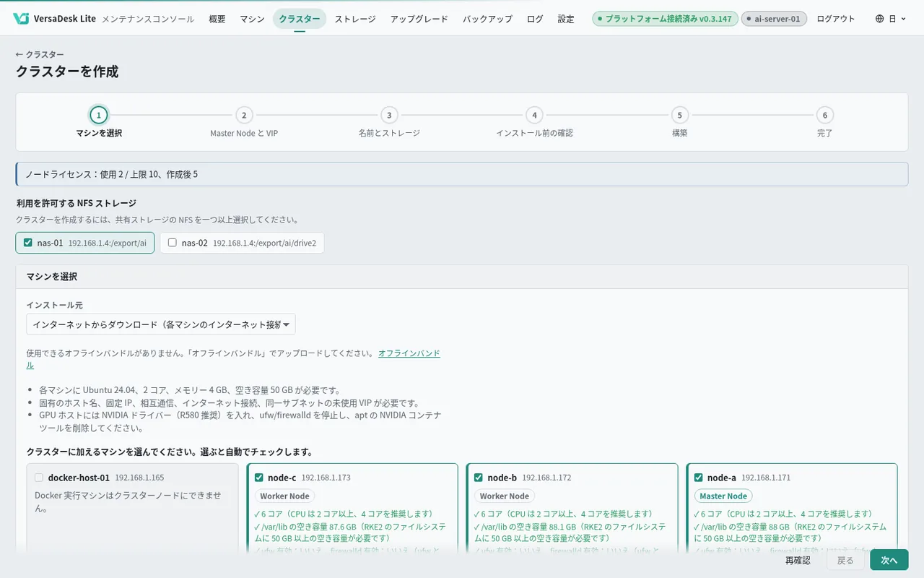Click the 再確認 button
This screenshot has height=578, width=924.
[798, 560]
